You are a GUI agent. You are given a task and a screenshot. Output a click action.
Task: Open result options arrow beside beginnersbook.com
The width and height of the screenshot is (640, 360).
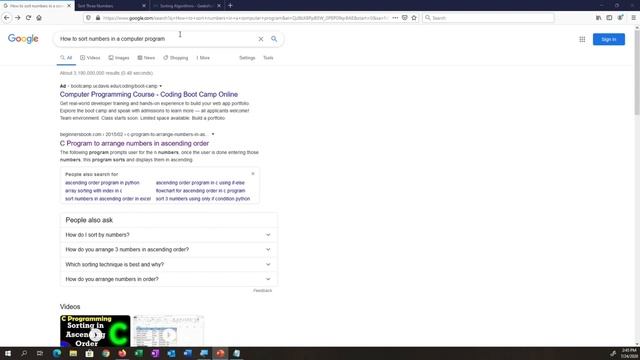click(213, 134)
